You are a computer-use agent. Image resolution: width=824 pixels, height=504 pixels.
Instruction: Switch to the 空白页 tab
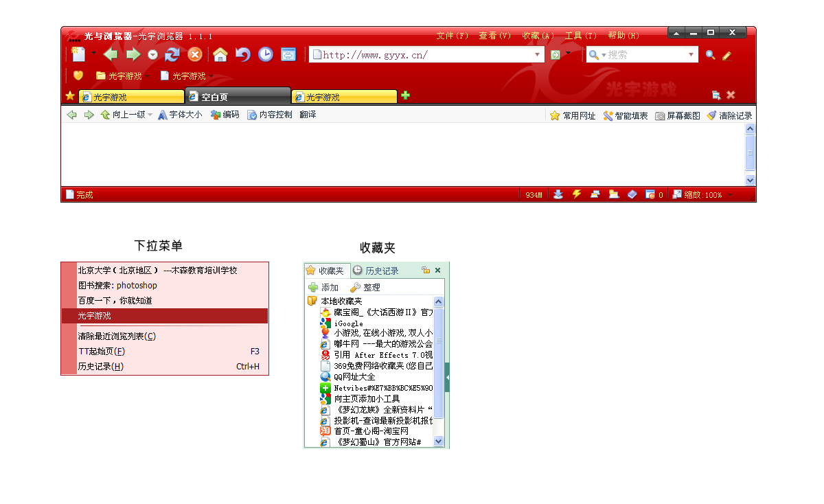[238, 97]
